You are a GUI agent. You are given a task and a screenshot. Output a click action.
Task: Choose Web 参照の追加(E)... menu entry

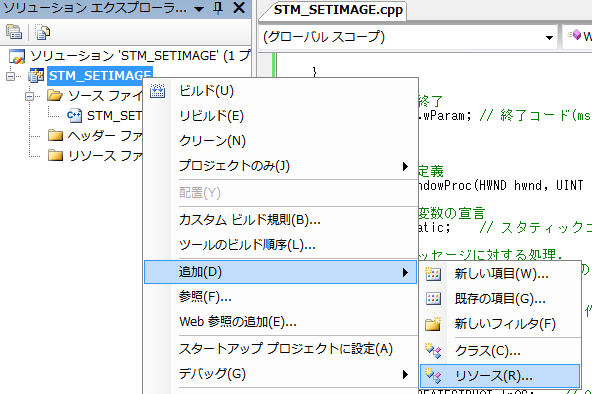pos(280,322)
